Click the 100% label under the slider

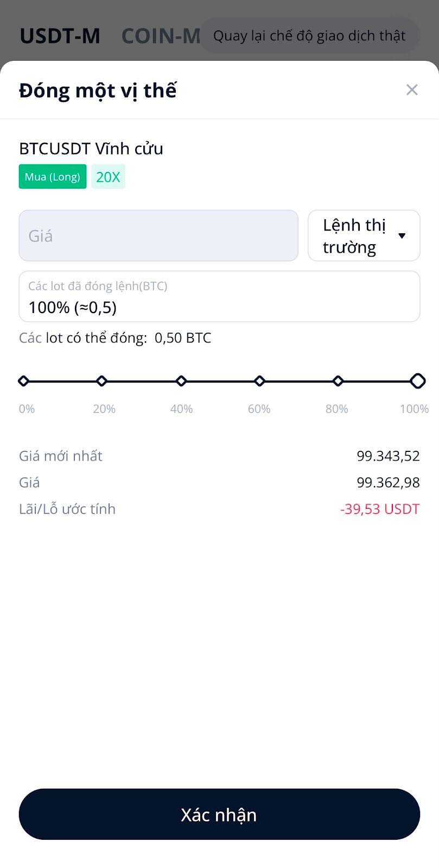414,409
